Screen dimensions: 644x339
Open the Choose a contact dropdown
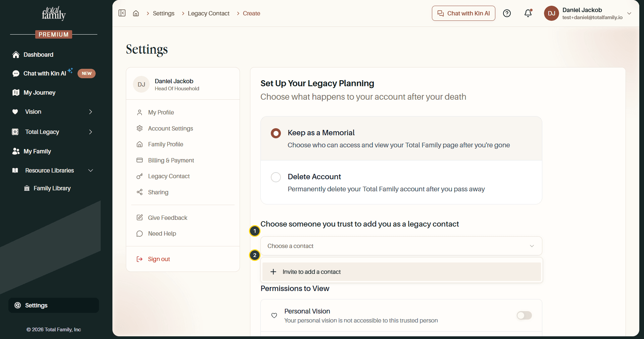pos(401,246)
